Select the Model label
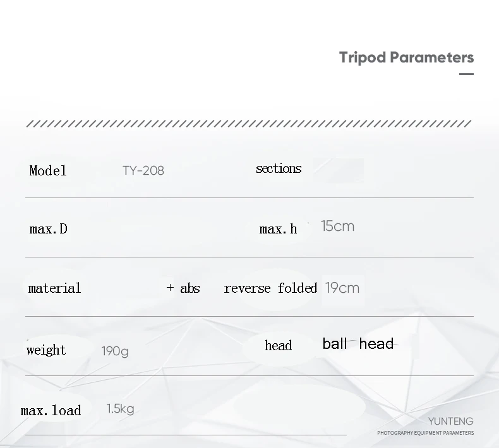This screenshot has width=499, height=448. click(x=48, y=171)
